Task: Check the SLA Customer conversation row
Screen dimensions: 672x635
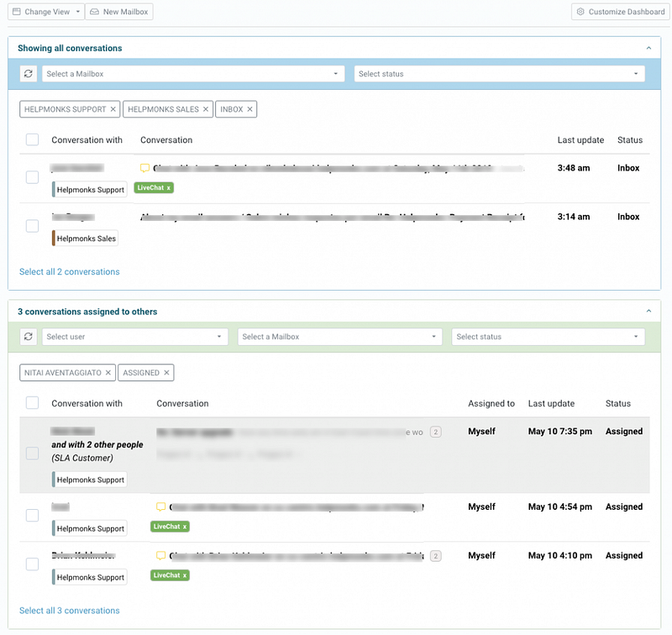Action: [x=32, y=454]
